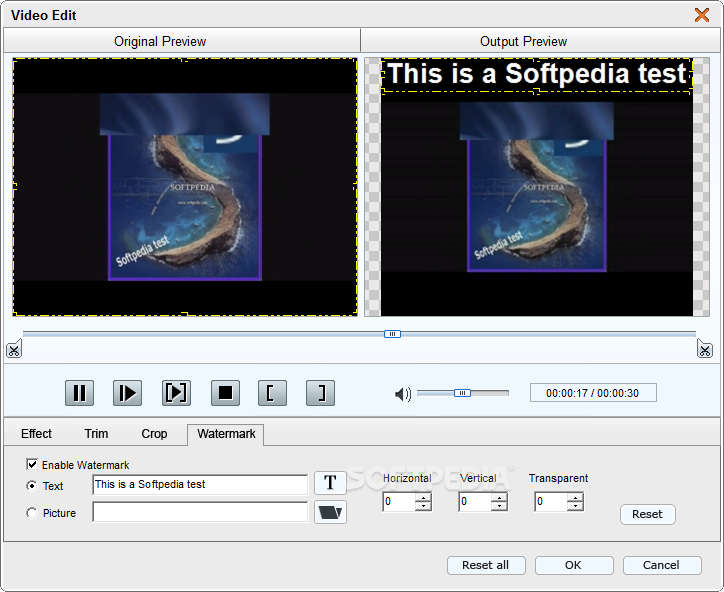This screenshot has height=592, width=724.
Task: Click the watermark text overlay in output preview
Action: pyautogui.click(x=537, y=75)
